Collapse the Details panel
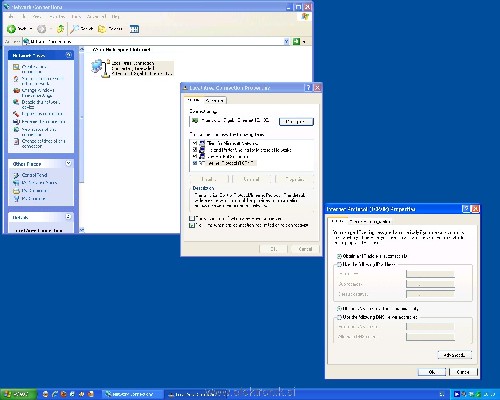The width and height of the screenshot is (500, 400). coord(68,217)
